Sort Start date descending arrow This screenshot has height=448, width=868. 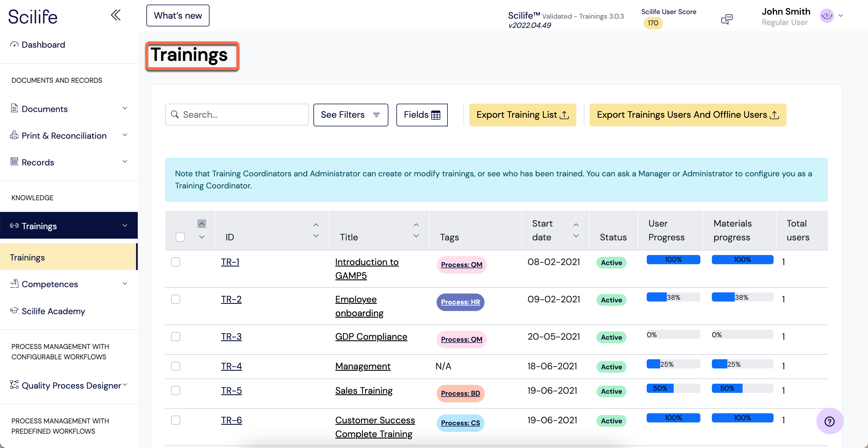576,236
